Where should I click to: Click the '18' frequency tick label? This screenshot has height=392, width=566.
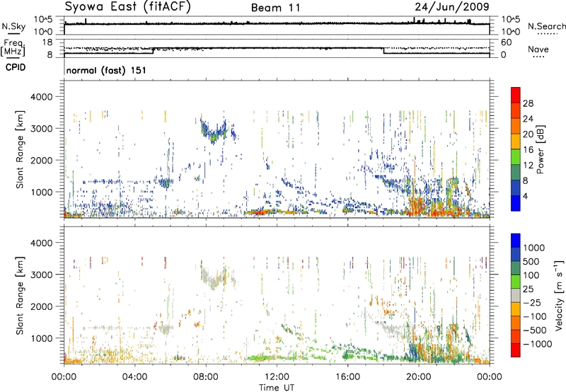[47, 42]
